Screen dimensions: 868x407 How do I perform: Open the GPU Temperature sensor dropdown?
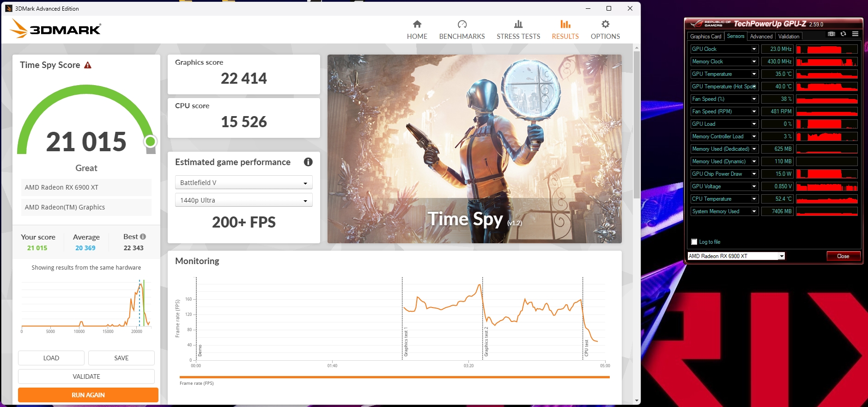754,74
